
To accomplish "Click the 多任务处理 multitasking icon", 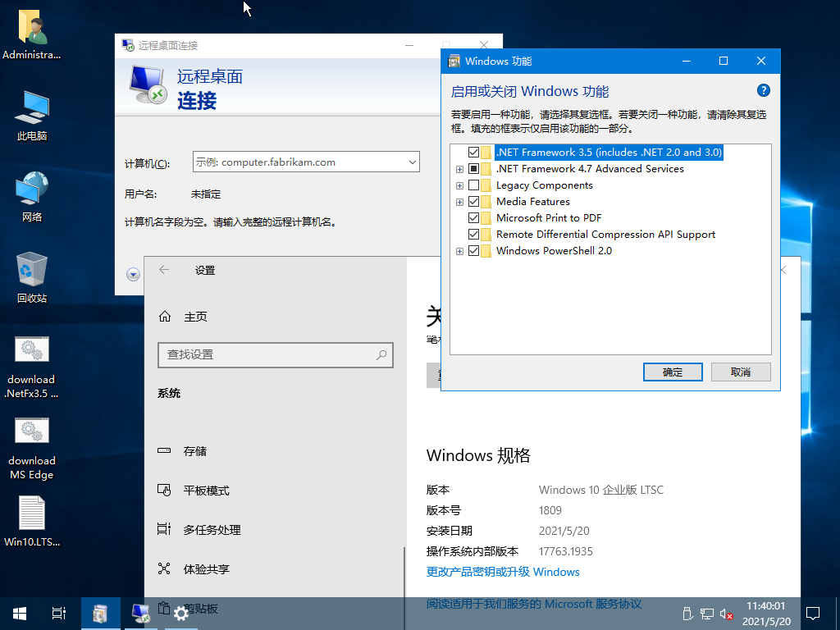I will point(164,529).
